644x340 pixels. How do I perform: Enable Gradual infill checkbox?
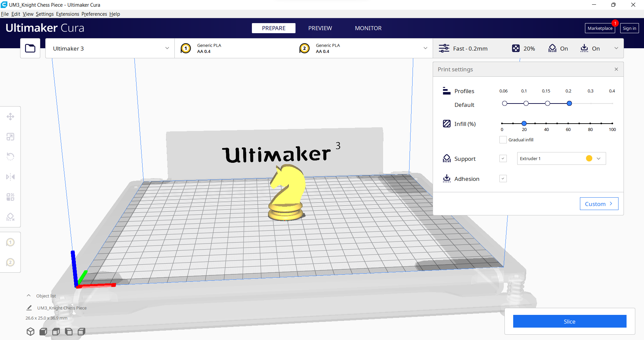pyautogui.click(x=503, y=140)
